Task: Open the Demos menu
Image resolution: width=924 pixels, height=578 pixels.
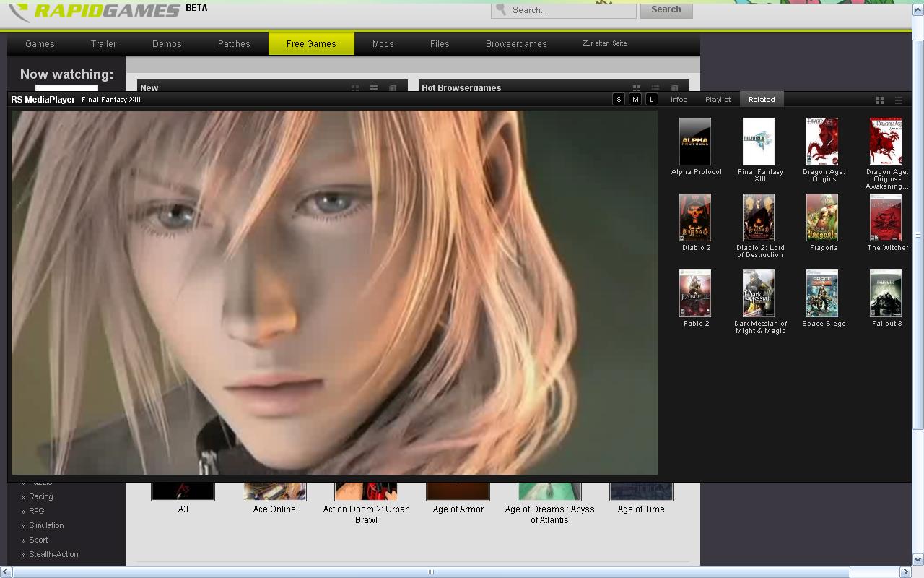Action: coord(167,43)
